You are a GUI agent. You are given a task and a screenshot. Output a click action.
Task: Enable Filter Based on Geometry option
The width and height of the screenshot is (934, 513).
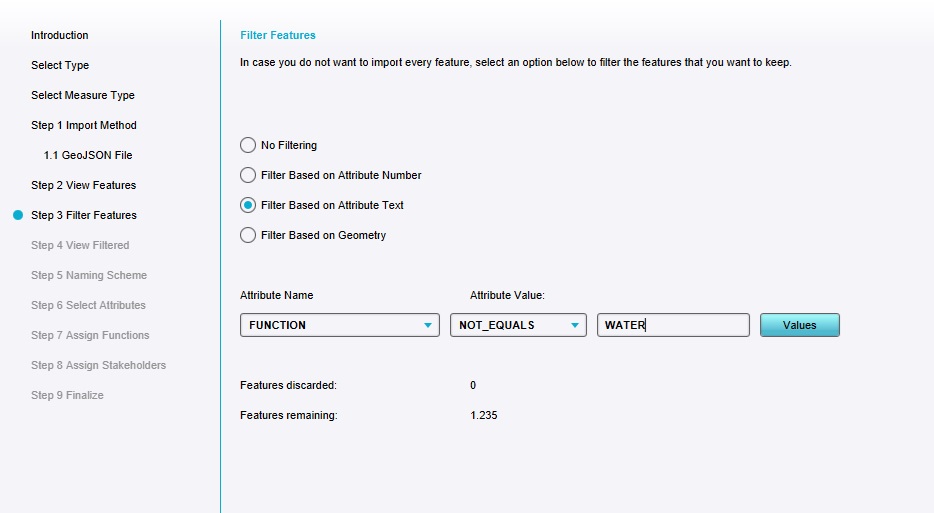(248, 235)
